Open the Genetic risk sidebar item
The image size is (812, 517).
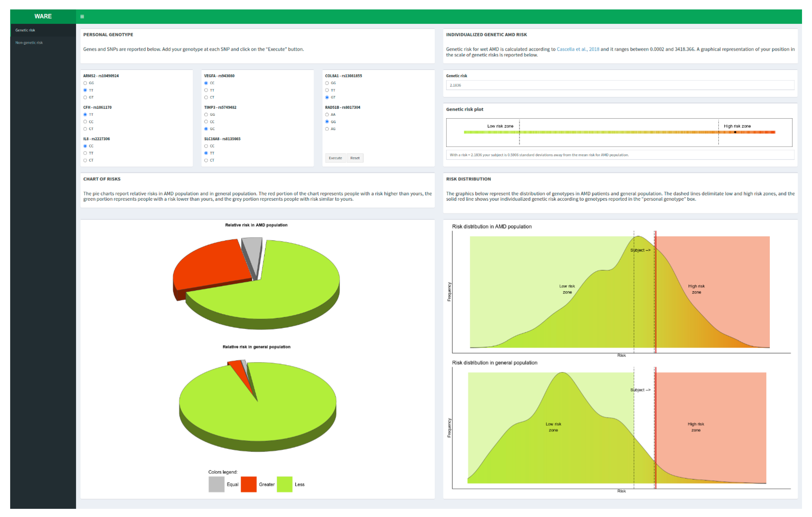[25, 30]
